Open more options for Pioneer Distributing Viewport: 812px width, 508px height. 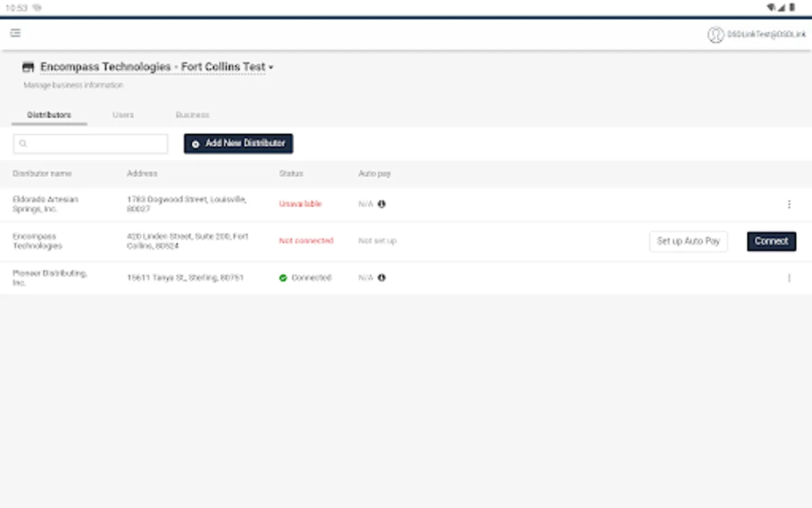pyautogui.click(x=789, y=278)
